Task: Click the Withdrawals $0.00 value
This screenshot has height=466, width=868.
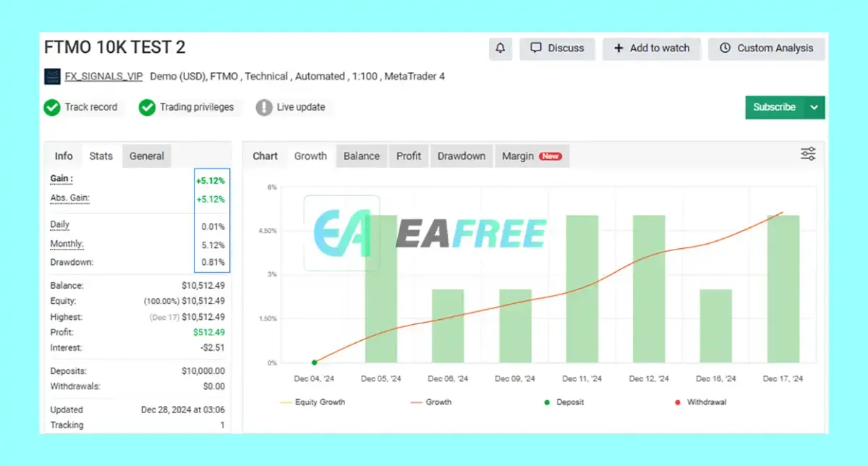Action: (x=214, y=386)
